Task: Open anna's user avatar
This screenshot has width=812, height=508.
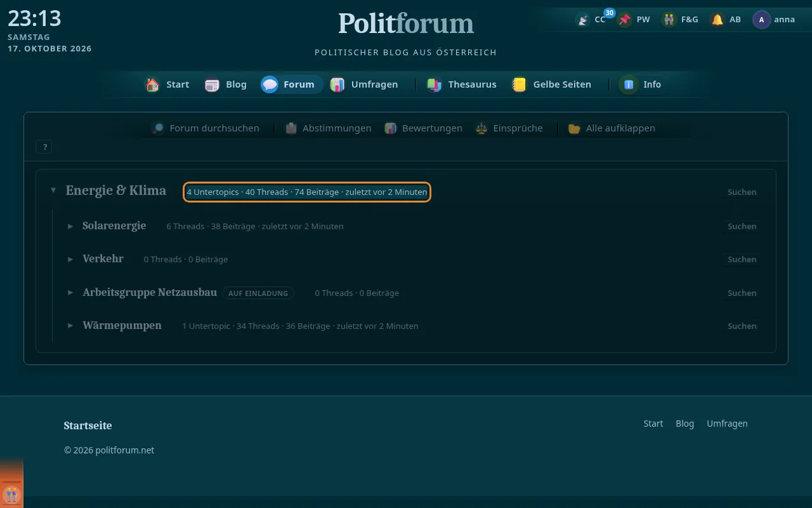Action: click(761, 20)
